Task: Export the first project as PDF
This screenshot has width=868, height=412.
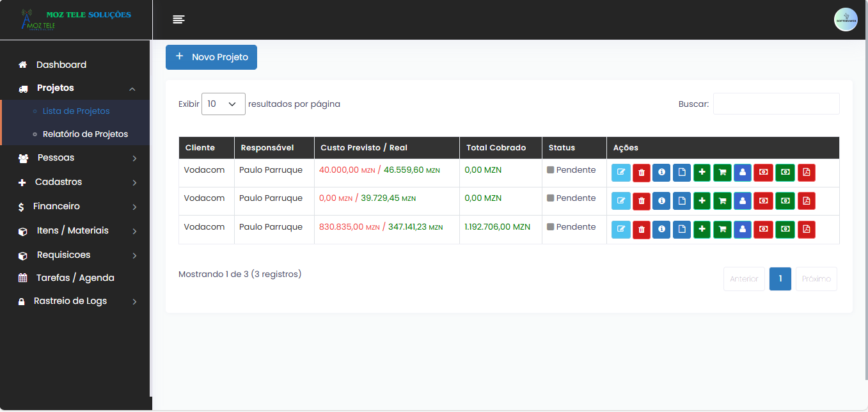Action: (806, 172)
